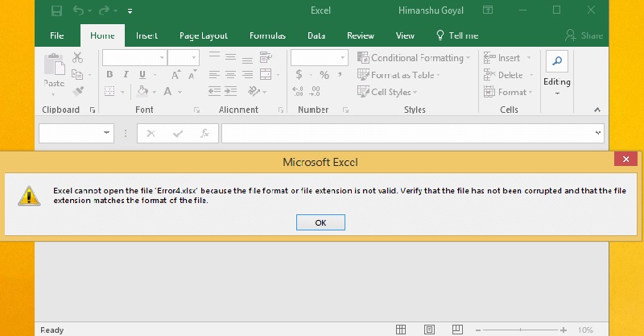Toggle Bold formatting
Image resolution: width=644 pixels, height=336 pixels.
[x=109, y=74]
